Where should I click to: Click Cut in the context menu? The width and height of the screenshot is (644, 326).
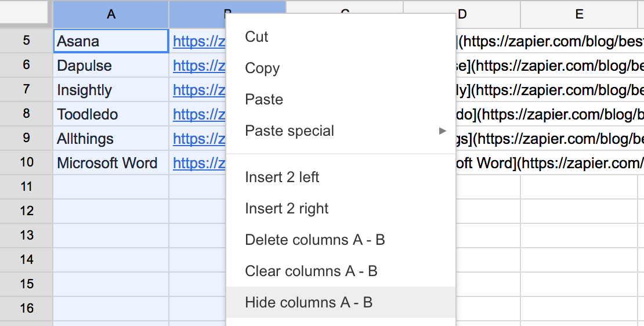coord(256,37)
